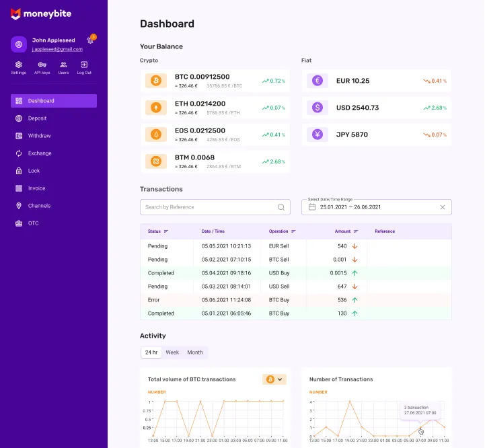Open the Users icon
The width and height of the screenshot is (485, 448).
(x=63, y=65)
